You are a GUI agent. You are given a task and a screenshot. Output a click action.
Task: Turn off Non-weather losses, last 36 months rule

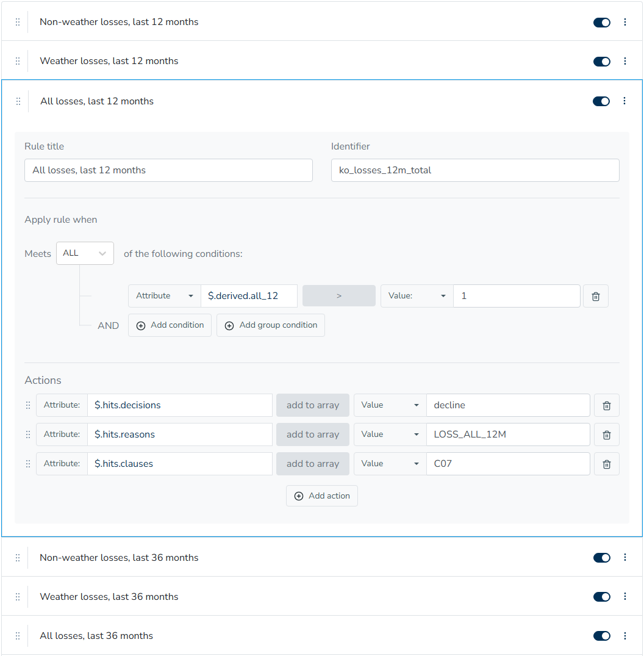(601, 558)
